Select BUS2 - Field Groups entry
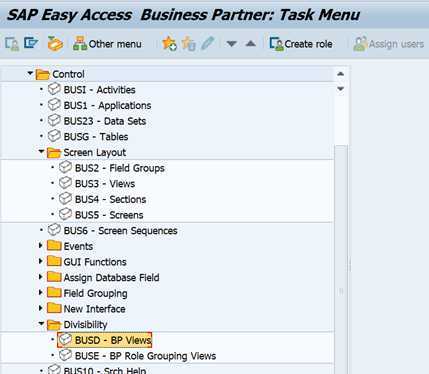 (x=120, y=168)
